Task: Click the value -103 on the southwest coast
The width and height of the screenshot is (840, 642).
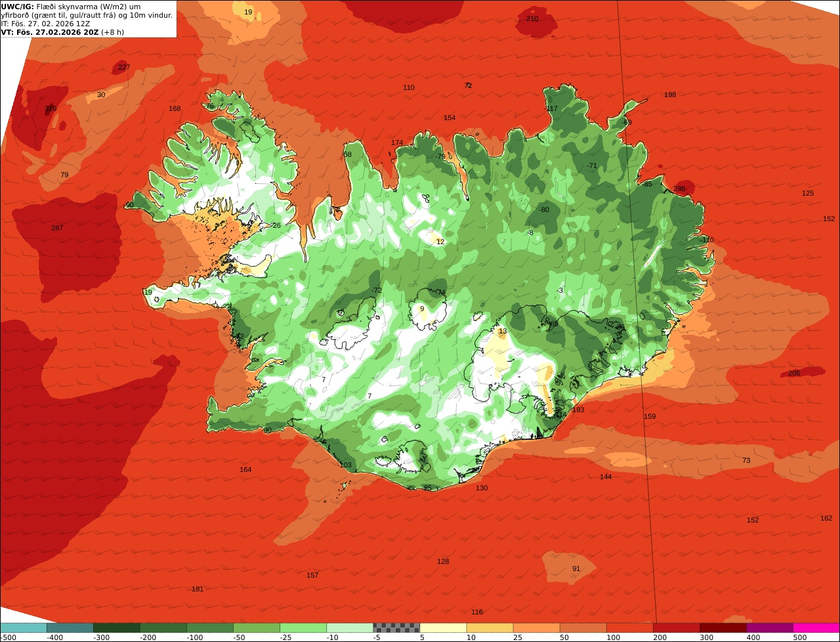Action: click(x=345, y=465)
